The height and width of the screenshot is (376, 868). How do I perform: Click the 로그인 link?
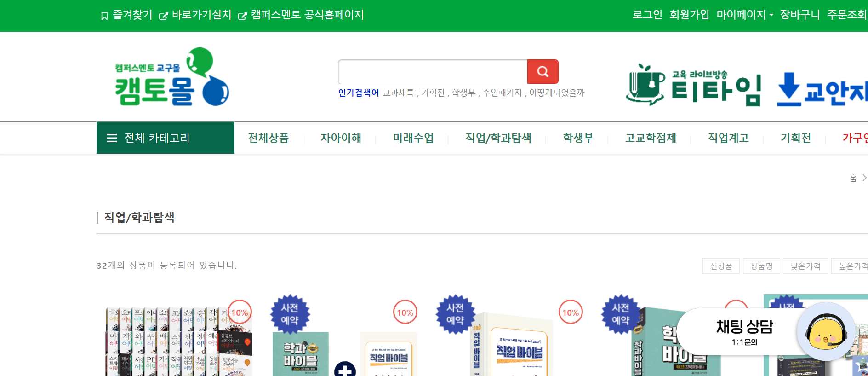tap(647, 15)
